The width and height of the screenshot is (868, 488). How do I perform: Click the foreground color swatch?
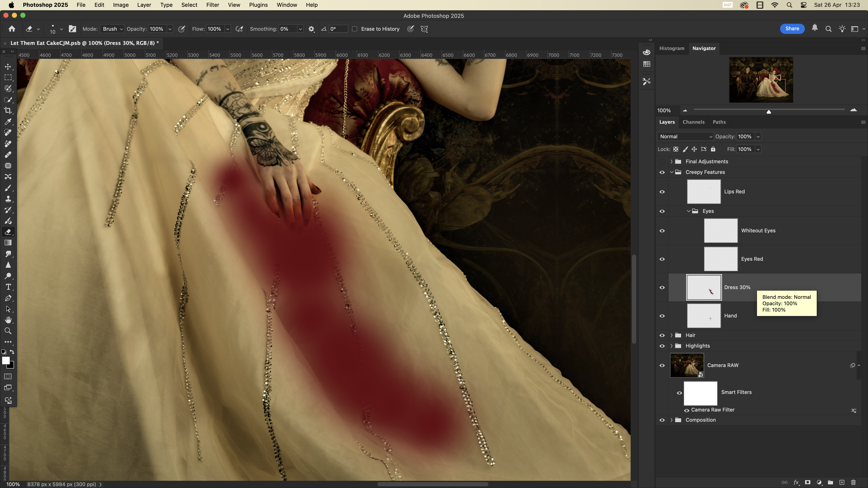pyautogui.click(x=6, y=360)
